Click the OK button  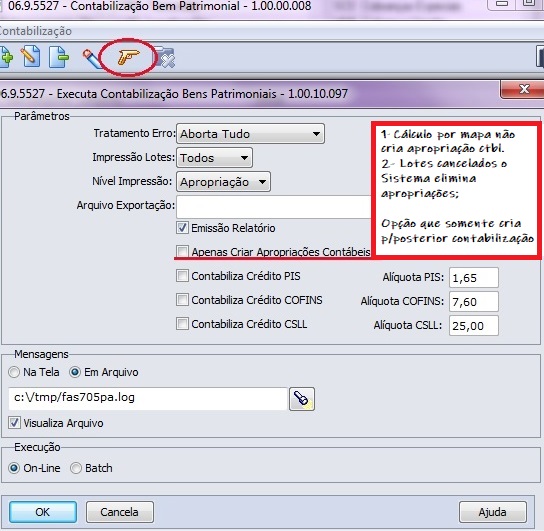[43, 512]
